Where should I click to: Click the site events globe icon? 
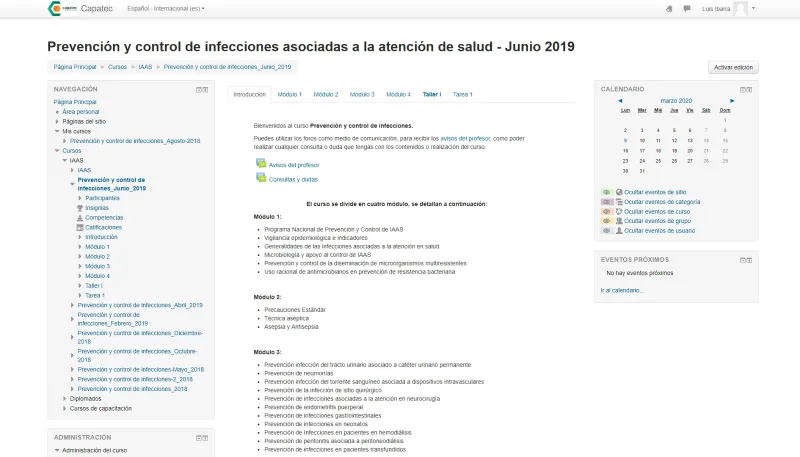point(619,192)
